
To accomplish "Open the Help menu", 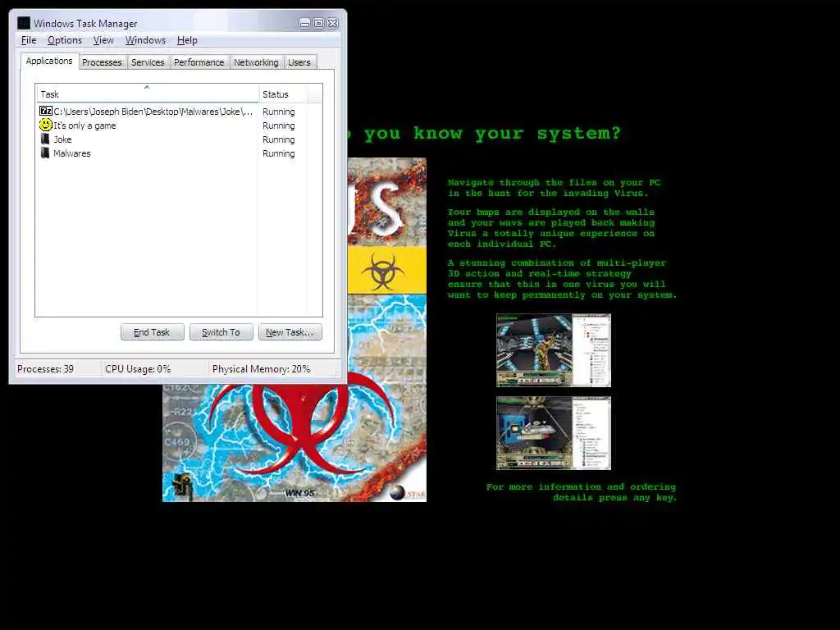I will 187,40.
